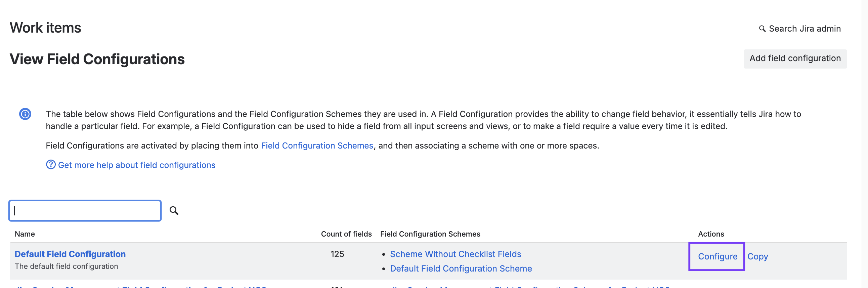Open Scheme Without Checklist Fields link
The image size is (868, 288).
tap(455, 254)
